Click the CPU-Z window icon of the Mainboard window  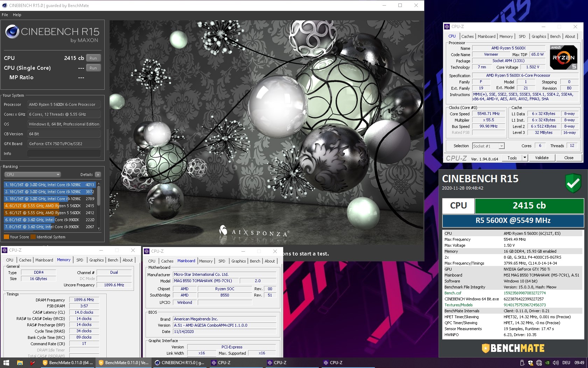(x=147, y=251)
